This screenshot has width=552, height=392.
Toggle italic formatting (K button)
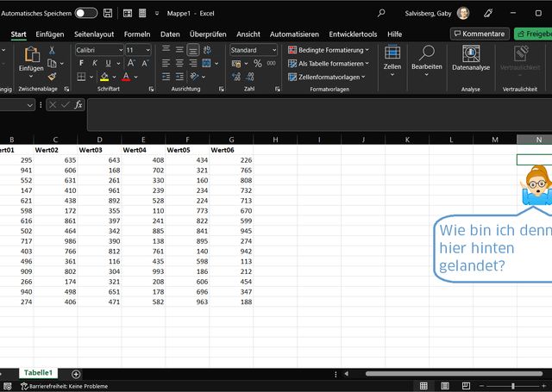click(x=94, y=64)
